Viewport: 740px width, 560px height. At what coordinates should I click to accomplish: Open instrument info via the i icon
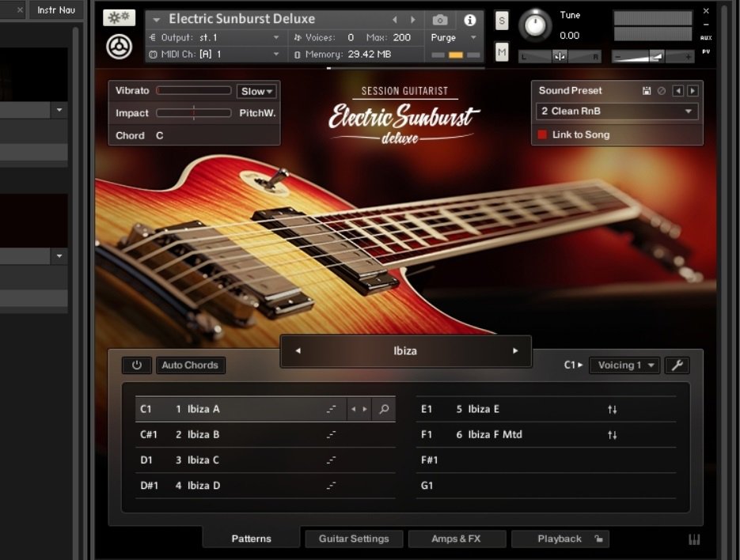(470, 20)
